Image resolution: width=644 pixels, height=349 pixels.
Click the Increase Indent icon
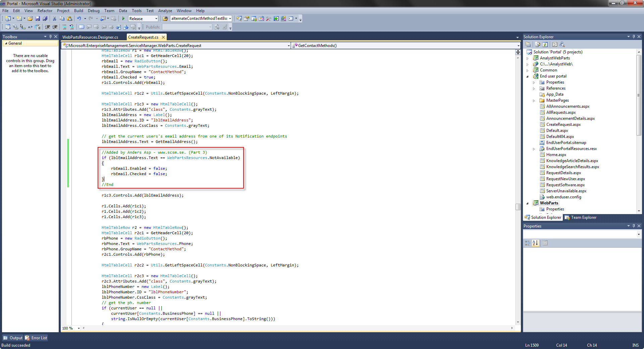(55, 27)
